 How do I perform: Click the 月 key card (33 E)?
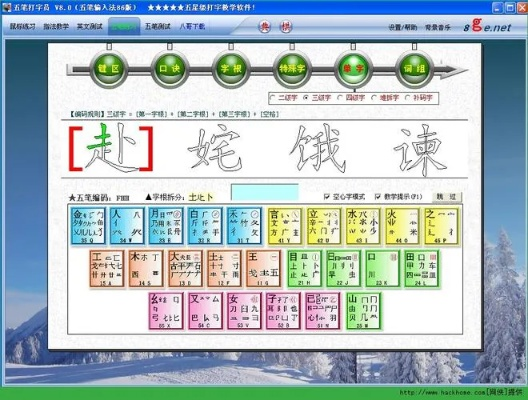point(166,226)
